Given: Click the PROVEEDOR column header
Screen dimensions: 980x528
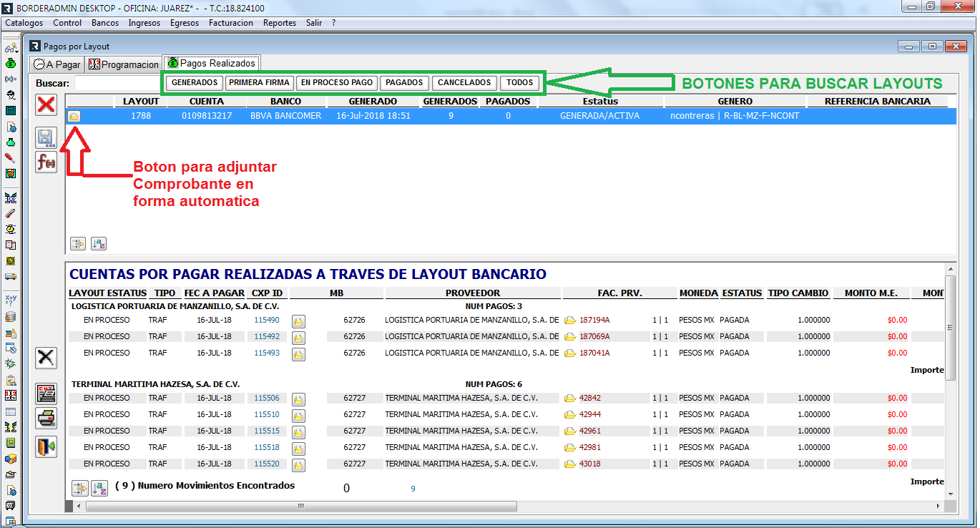Looking at the screenshot, I should [x=473, y=293].
